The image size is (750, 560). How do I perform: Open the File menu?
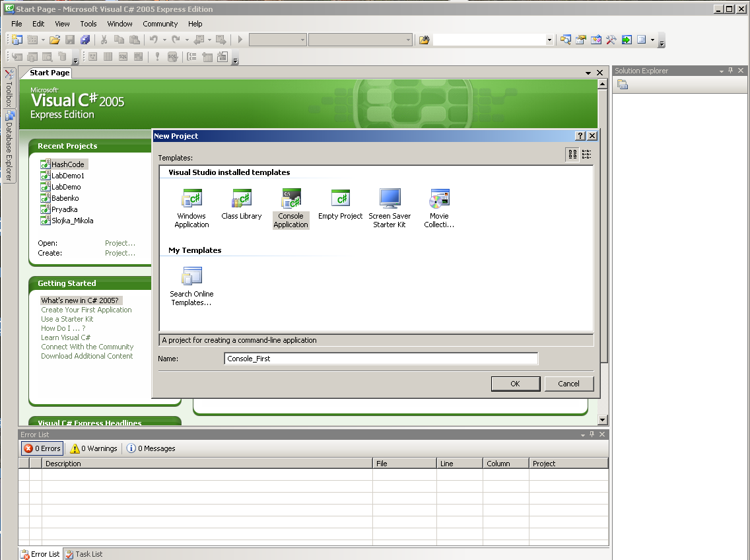(17, 24)
